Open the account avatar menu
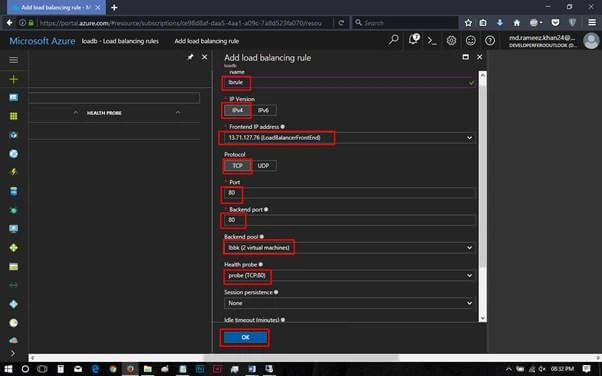 click(591, 40)
